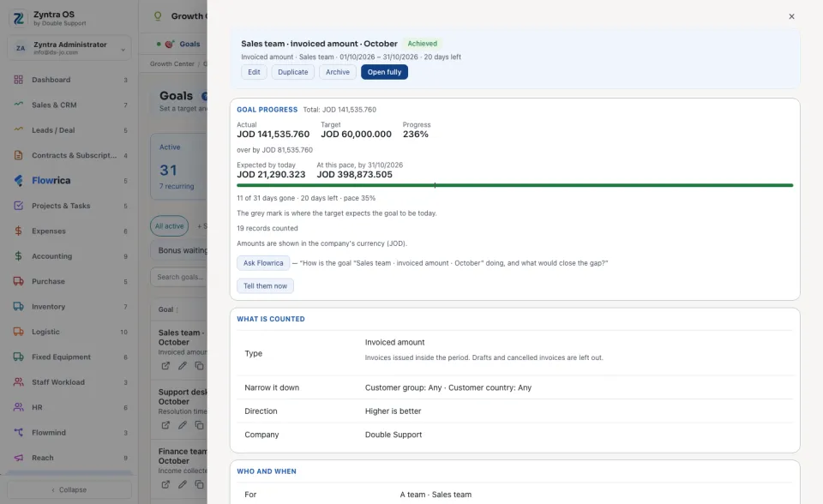
Task: Open the goal fully
Action: pos(384,72)
